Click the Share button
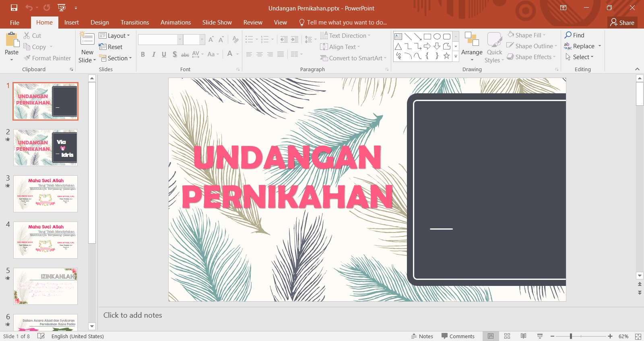 point(622,23)
